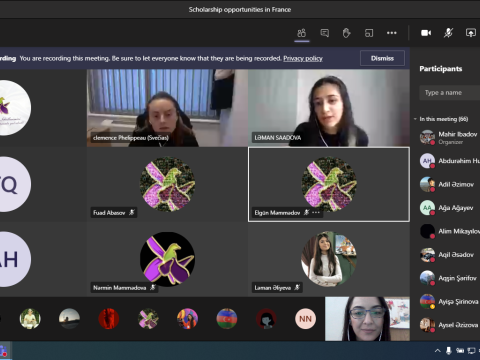Click the Narmin Mammadova name label

pyautogui.click(x=120, y=288)
